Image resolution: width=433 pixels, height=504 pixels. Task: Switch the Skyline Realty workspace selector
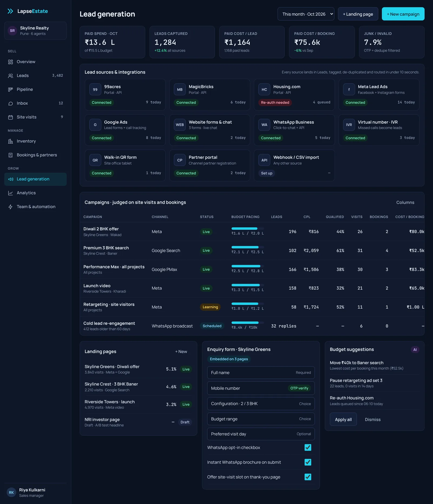click(35, 31)
